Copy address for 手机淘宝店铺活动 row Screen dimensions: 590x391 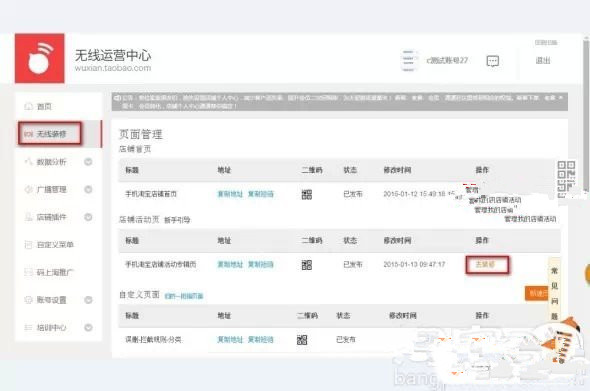coord(230,265)
